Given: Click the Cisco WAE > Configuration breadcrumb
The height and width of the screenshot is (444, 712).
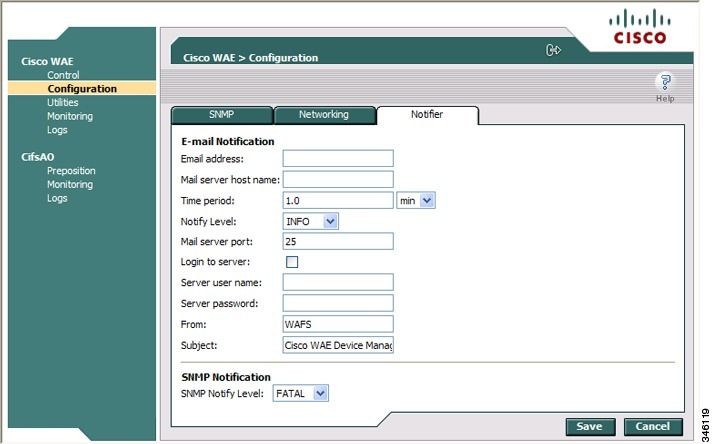Looking at the screenshot, I should [251, 58].
